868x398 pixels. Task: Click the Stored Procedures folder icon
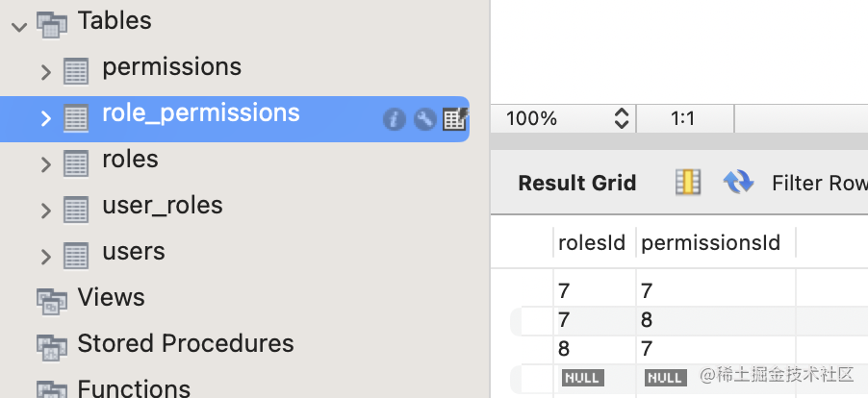click(x=51, y=346)
